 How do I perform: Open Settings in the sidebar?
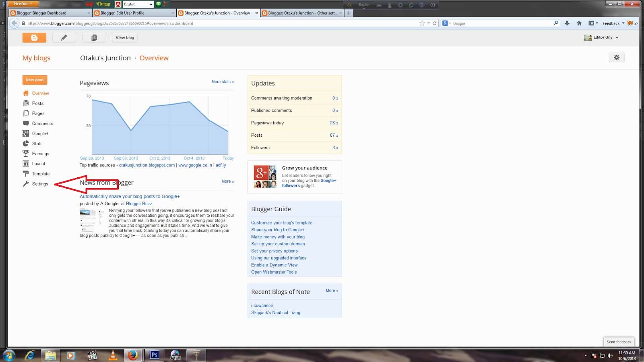click(40, 184)
